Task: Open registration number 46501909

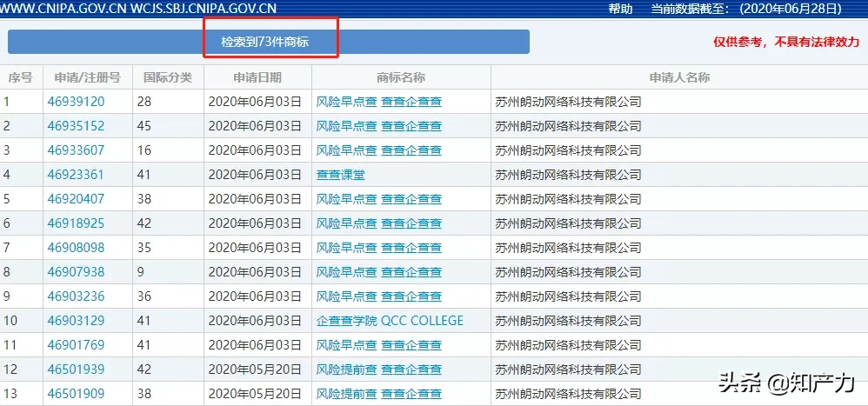Action: (x=76, y=394)
